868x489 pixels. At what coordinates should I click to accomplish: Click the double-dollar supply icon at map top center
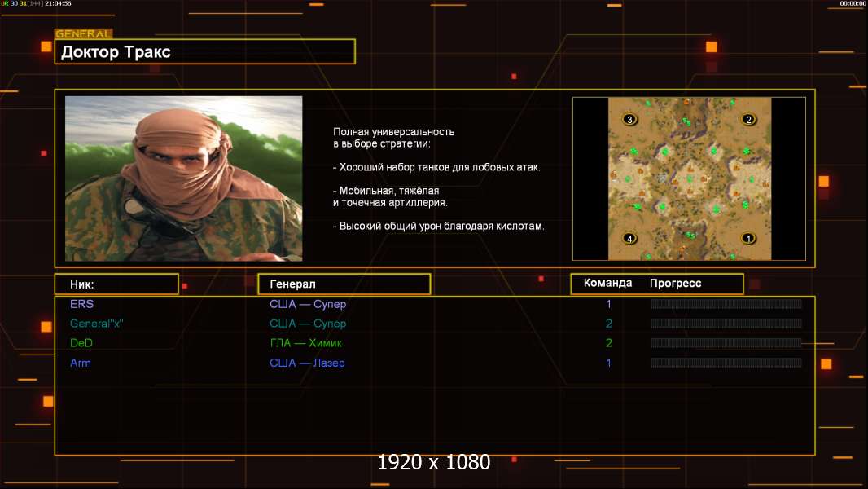pos(687,122)
